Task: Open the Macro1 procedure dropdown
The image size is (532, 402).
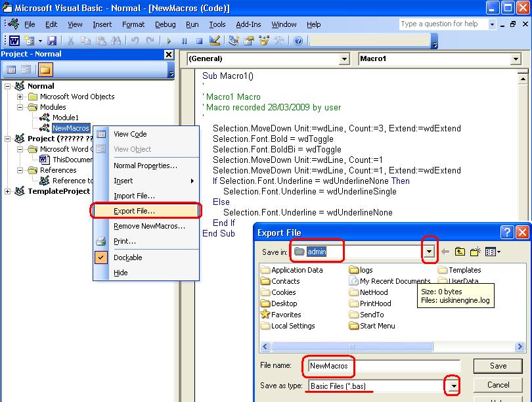Action: (x=516, y=59)
